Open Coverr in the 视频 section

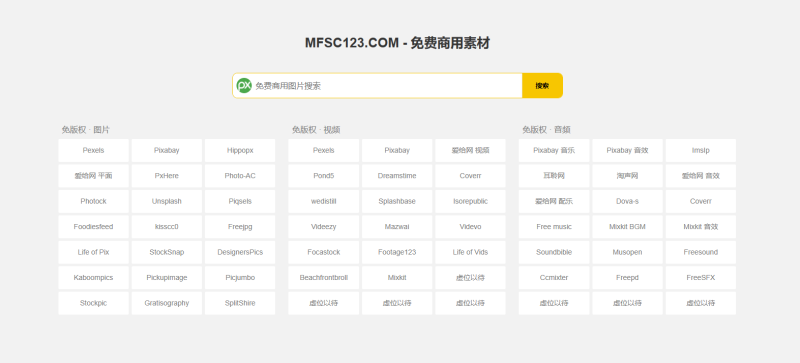[x=470, y=176]
